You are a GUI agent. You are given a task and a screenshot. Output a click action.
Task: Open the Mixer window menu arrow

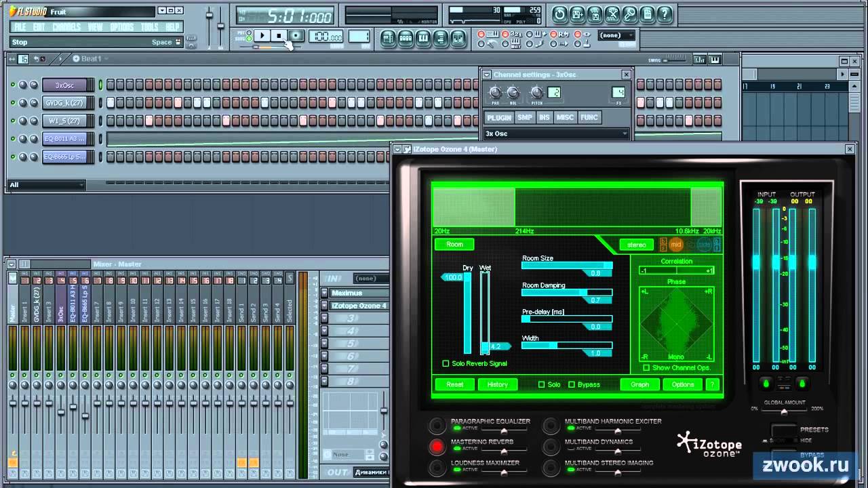(12, 264)
